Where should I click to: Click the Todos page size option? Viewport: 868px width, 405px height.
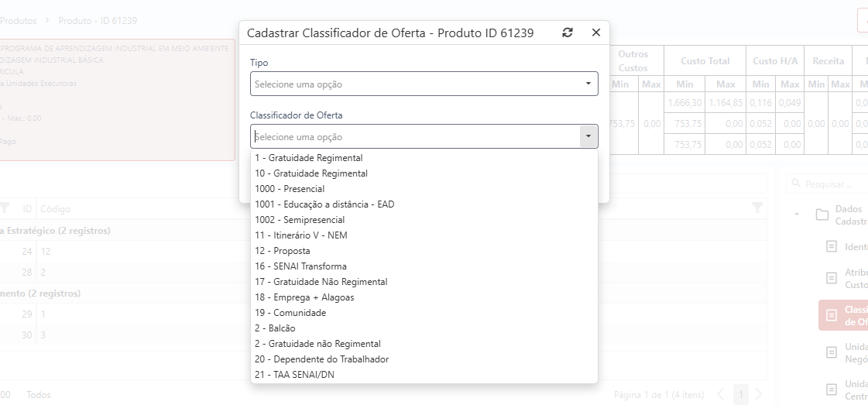point(39,395)
